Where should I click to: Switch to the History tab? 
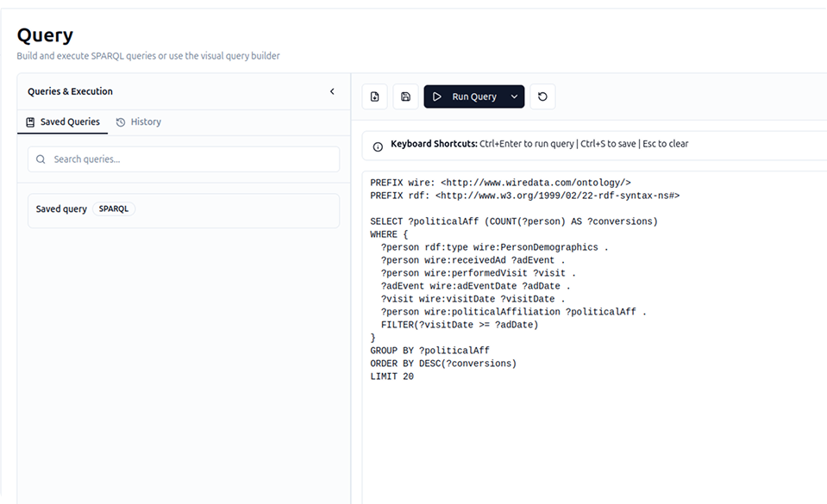139,122
